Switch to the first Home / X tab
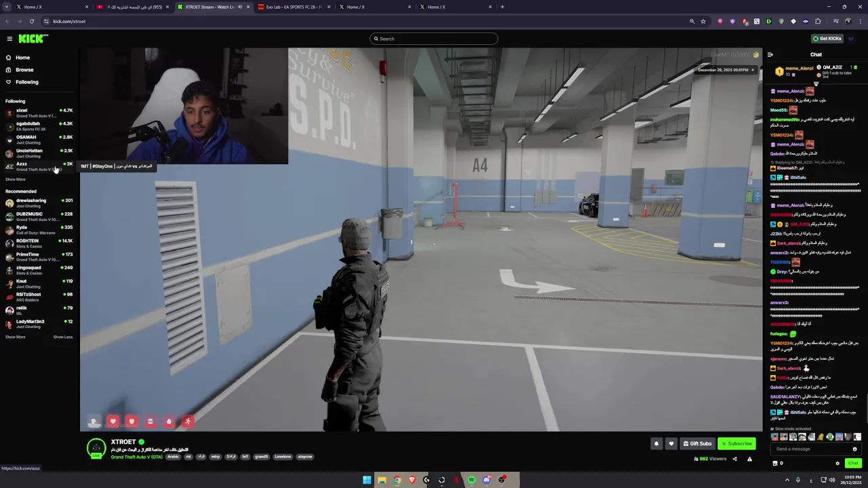Viewport: 868px width, 488px height. point(51,7)
